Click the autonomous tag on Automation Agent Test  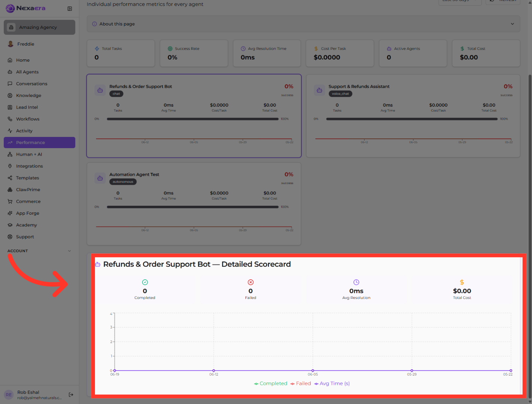[x=123, y=182]
